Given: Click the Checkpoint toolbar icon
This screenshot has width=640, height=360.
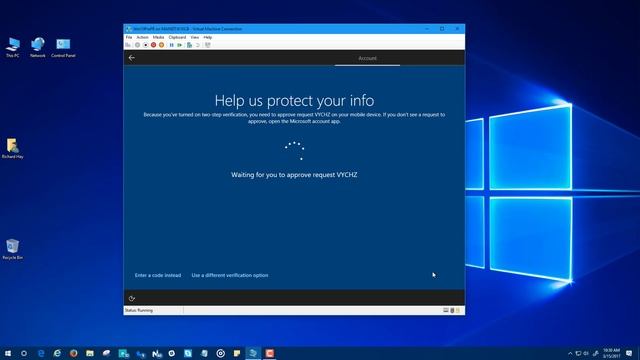Looking at the screenshot, I should click(x=189, y=45).
